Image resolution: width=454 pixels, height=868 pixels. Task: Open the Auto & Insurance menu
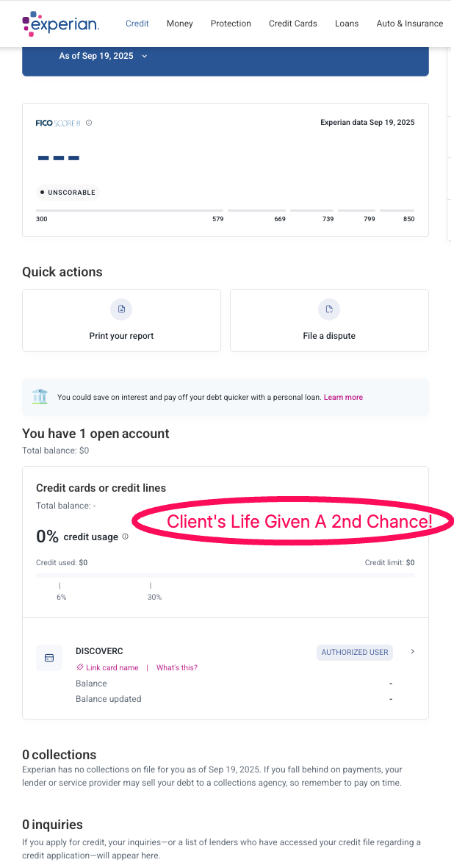tap(409, 24)
